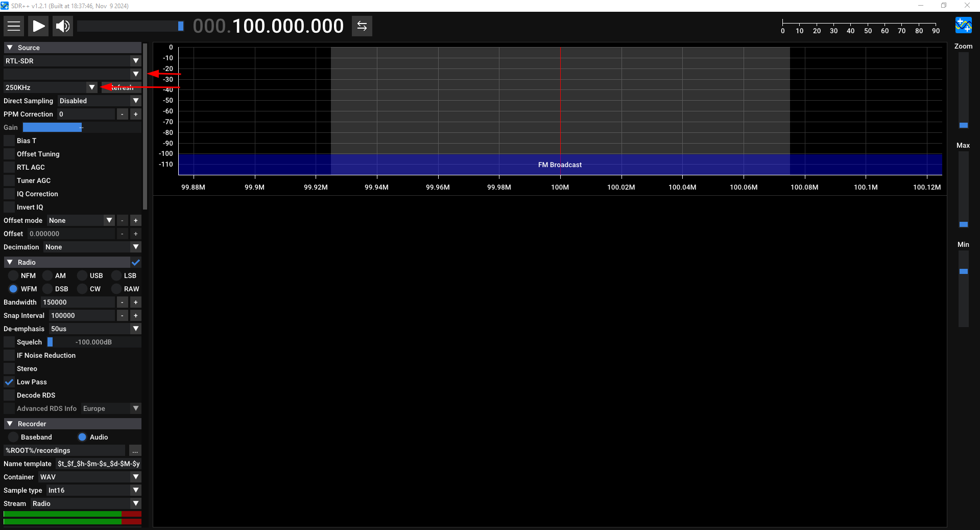This screenshot has width=980, height=530.
Task: Mute audio with the speaker icon
Action: 63,26
